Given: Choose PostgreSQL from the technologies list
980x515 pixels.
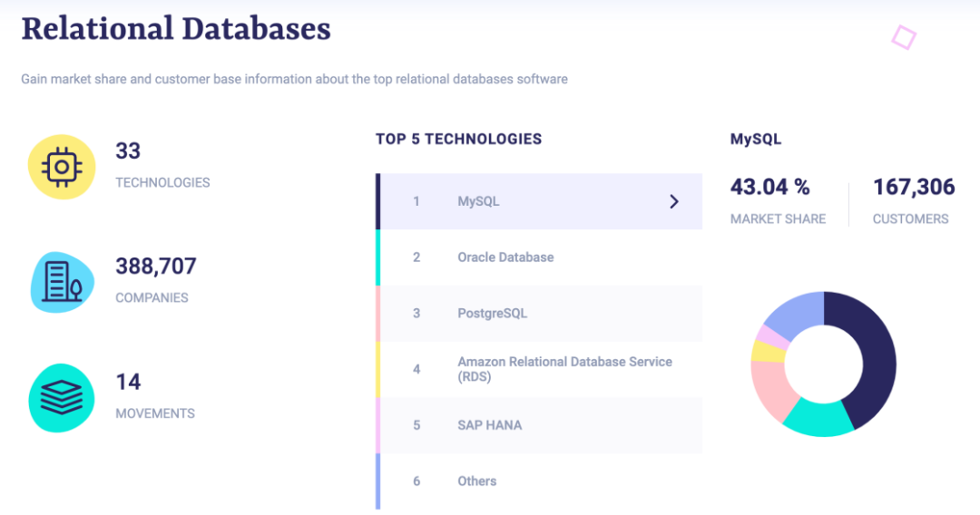Looking at the screenshot, I should (492, 314).
